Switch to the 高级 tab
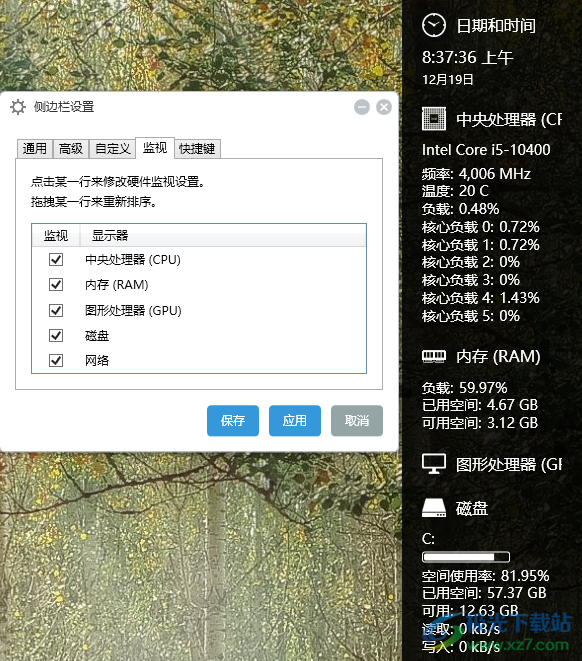 71,149
